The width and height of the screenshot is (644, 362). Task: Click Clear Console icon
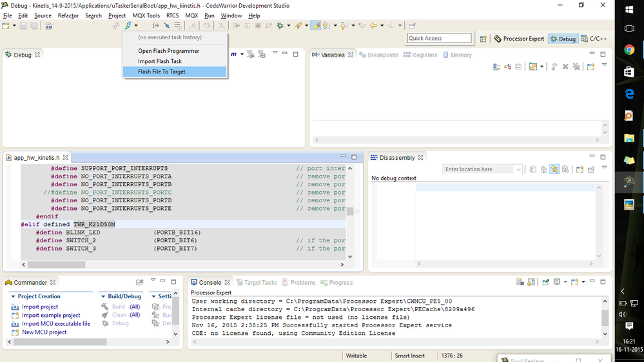[x=520, y=282]
